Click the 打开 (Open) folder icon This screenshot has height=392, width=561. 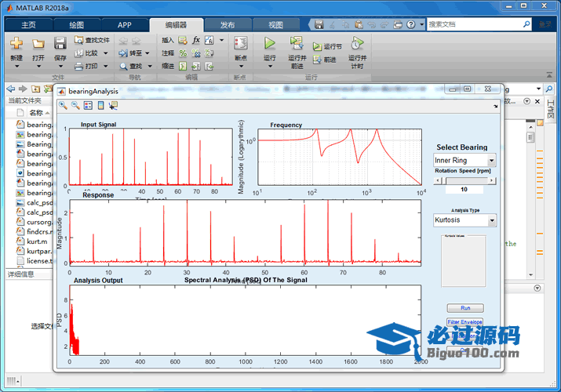pos(38,44)
